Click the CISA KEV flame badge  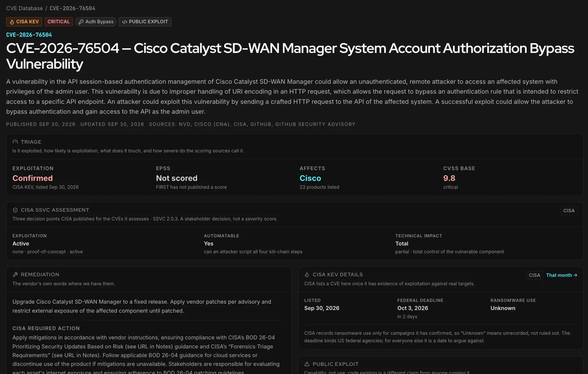24,22
